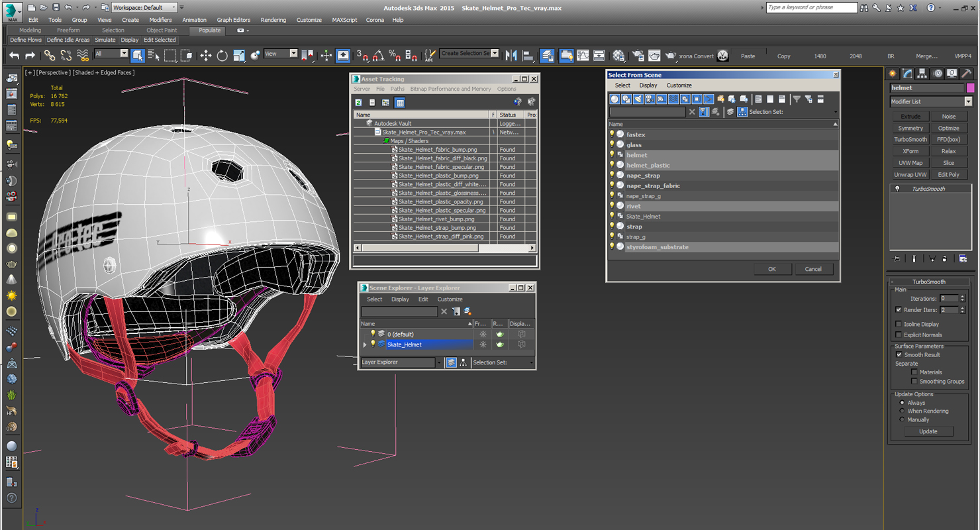Activate the Select and Move tool
The image size is (980, 530).
[x=206, y=56]
